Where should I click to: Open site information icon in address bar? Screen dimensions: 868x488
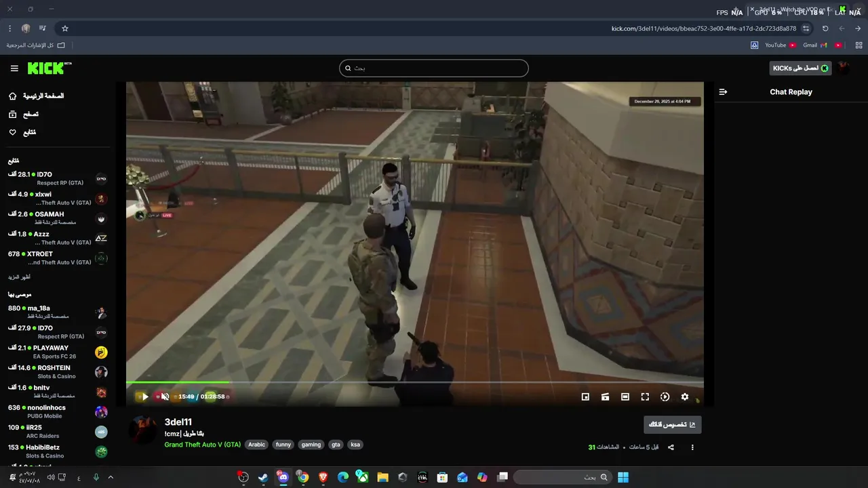tap(806, 28)
